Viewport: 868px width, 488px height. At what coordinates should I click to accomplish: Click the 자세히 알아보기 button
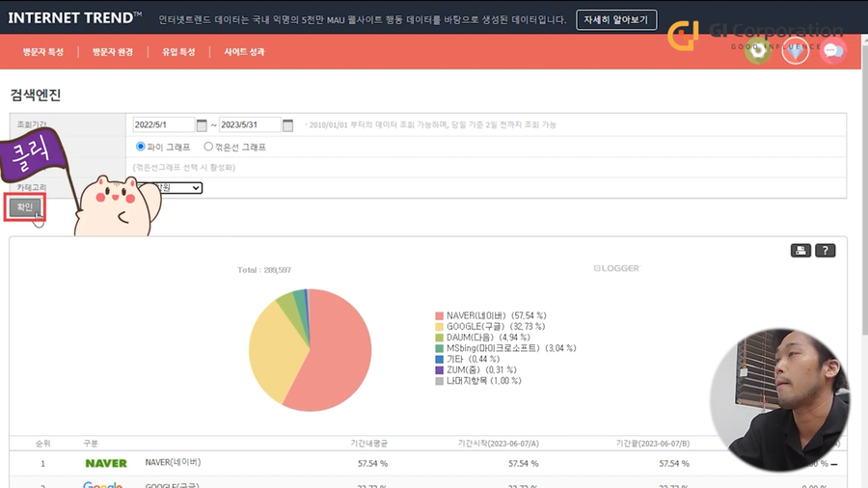click(616, 20)
